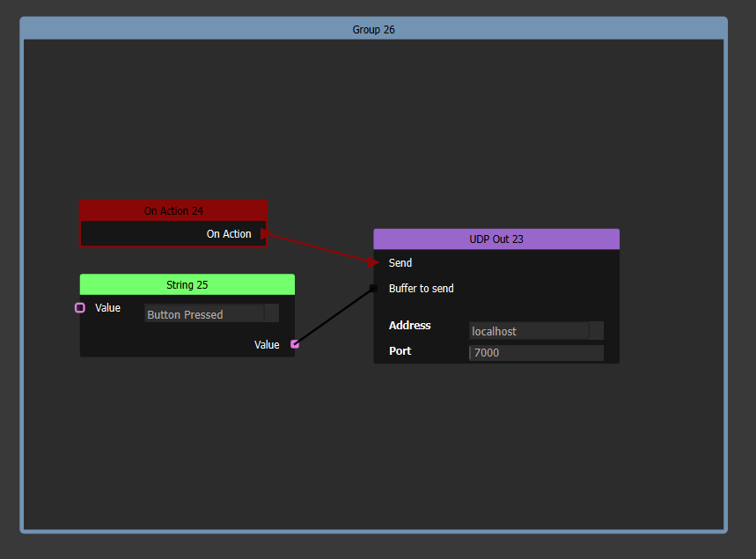Click the On Action output label
This screenshot has height=559, width=756.
pyautogui.click(x=229, y=234)
